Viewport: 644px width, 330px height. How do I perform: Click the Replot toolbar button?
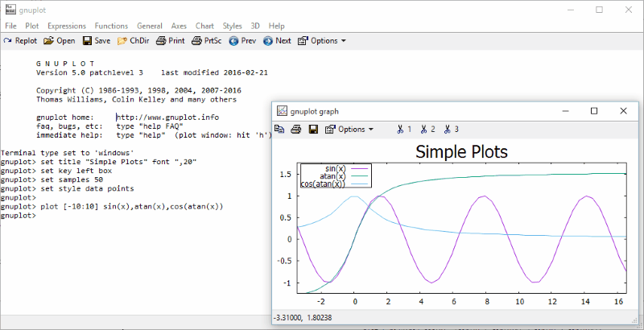pyautogui.click(x=20, y=40)
